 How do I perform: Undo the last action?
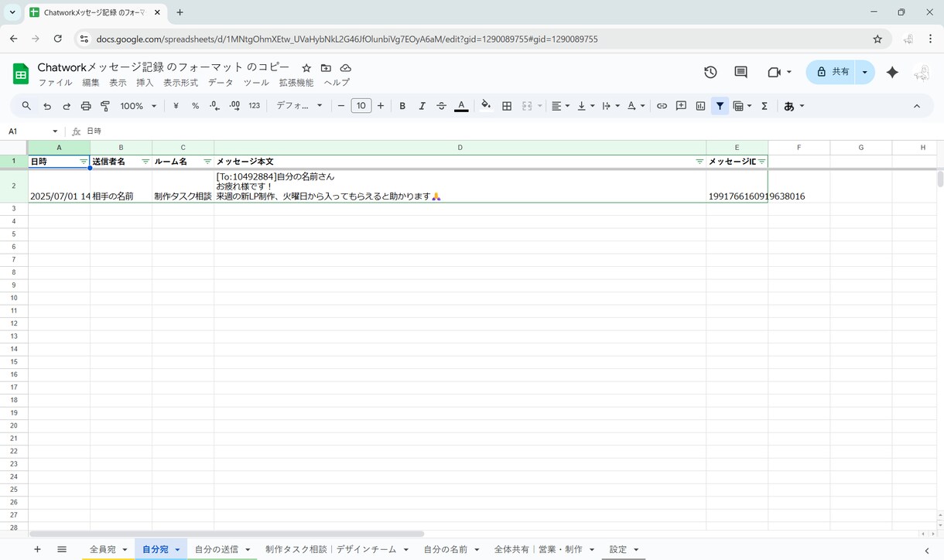pyautogui.click(x=47, y=106)
